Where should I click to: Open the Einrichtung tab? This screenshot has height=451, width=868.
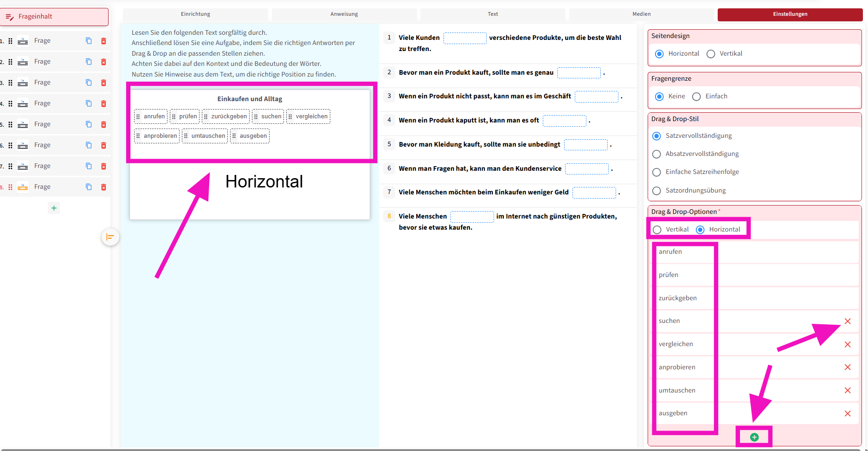[x=195, y=14]
